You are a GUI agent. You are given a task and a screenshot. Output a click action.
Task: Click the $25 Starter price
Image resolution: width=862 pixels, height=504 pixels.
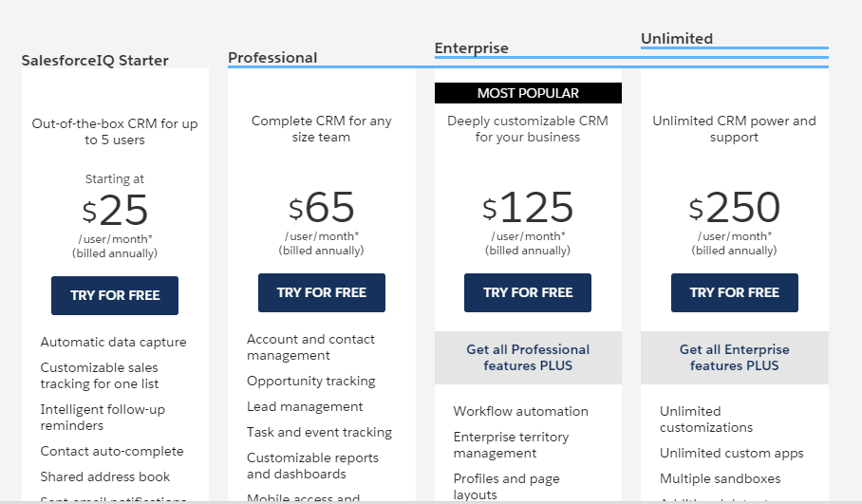click(x=114, y=210)
